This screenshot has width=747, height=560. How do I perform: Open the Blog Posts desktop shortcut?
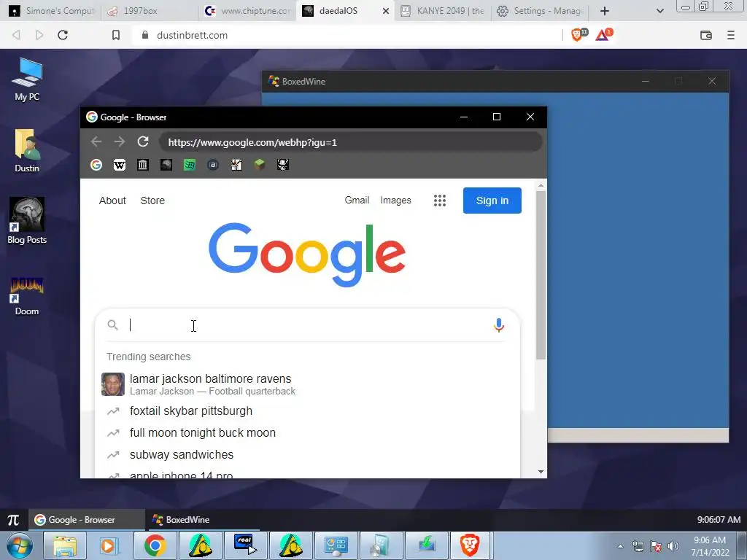[27, 222]
